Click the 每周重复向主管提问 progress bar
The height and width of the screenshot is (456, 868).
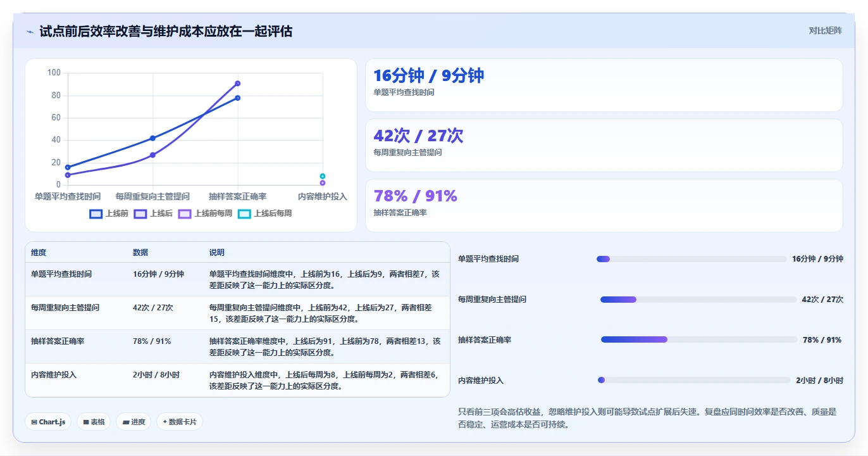tap(698, 300)
